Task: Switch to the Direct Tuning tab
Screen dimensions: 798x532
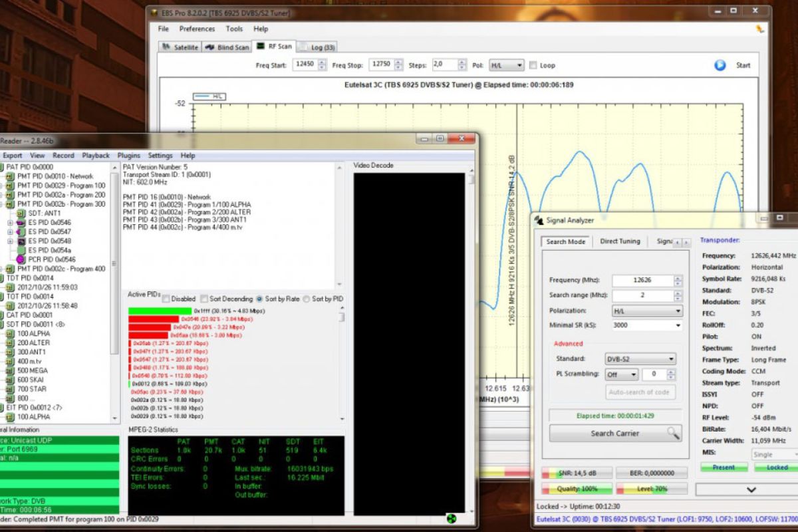Action: (620, 241)
